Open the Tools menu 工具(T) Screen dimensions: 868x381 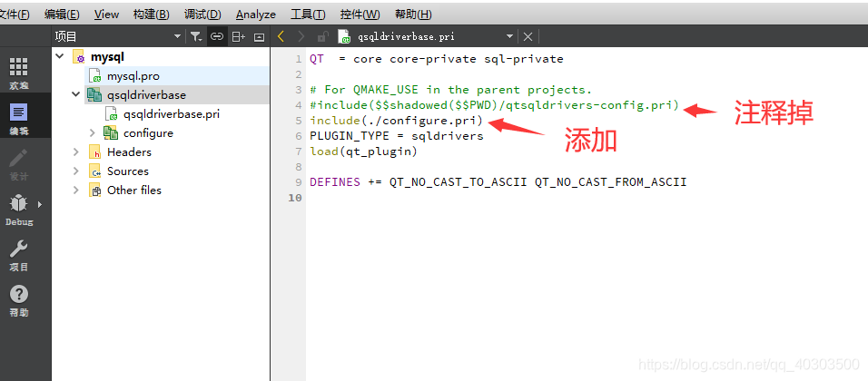click(x=308, y=15)
